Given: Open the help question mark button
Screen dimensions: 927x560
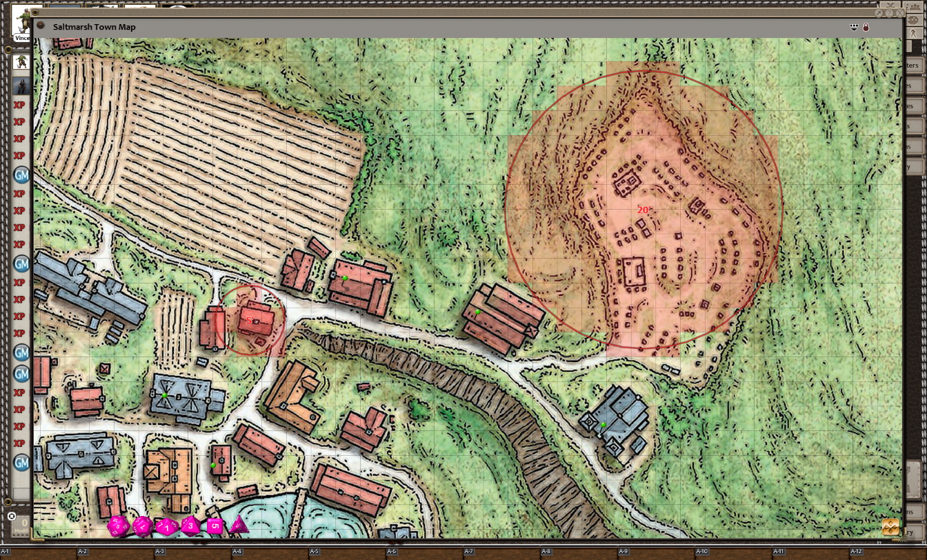Looking at the screenshot, I should tap(889, 12).
